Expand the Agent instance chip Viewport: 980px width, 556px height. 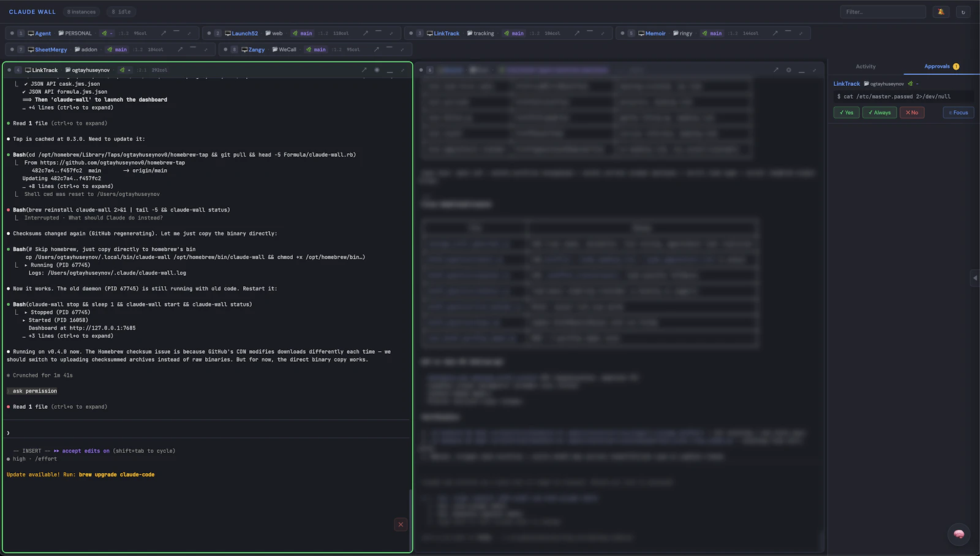[x=189, y=33]
